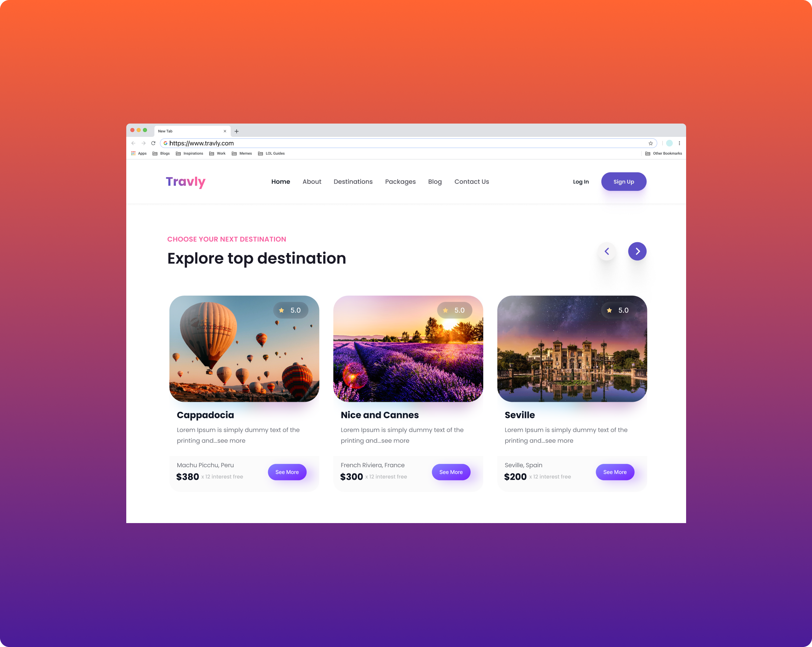Click the star rating icon on Seville

(x=609, y=310)
